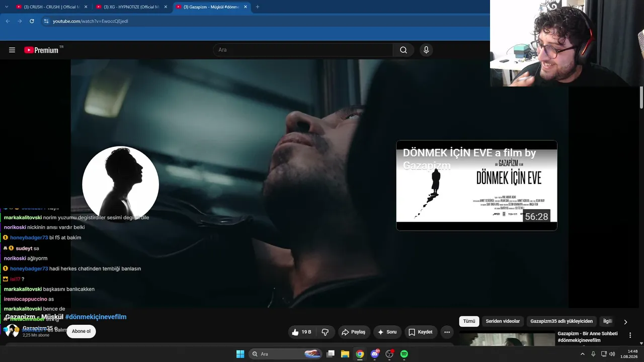The width and height of the screenshot is (644, 362).
Task: Click the 2,25 Mn abone text
Action: pos(36,335)
